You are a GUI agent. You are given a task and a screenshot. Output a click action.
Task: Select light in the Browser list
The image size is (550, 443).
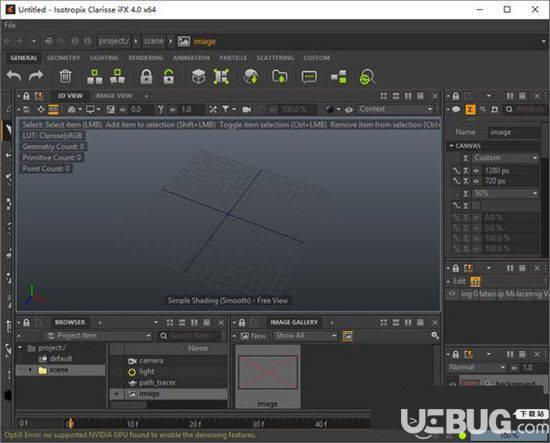(147, 371)
